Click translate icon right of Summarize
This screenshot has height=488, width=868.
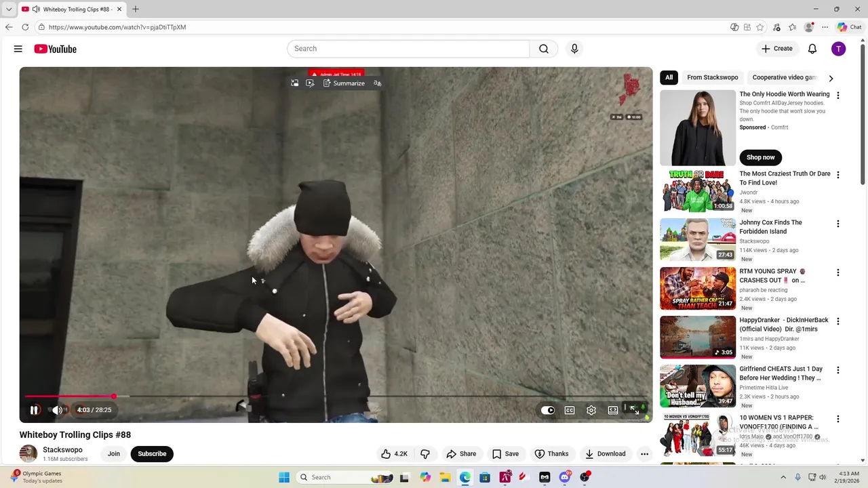pyautogui.click(x=378, y=83)
